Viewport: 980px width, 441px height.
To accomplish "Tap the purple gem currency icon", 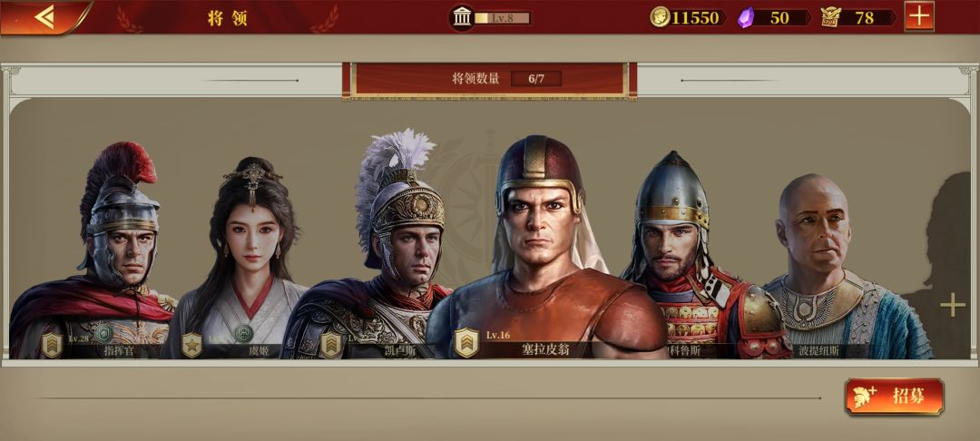I will [x=745, y=17].
